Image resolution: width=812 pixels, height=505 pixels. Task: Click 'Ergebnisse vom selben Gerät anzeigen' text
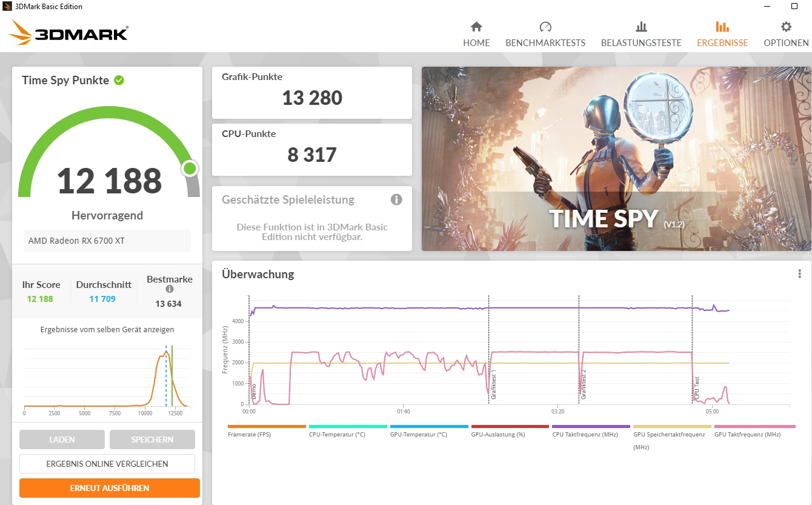coord(107,330)
